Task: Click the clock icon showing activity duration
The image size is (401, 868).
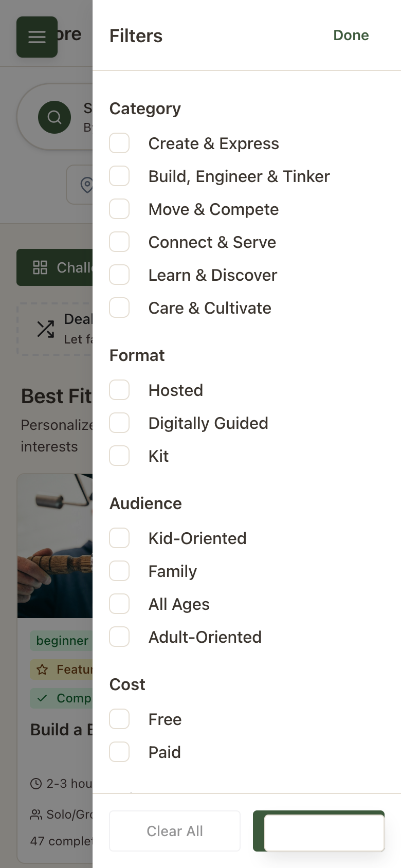Action: pos(35,783)
